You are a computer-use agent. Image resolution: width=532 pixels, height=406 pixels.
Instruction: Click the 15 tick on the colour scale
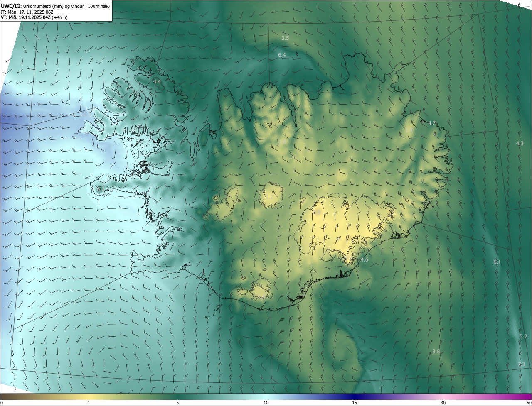(355, 403)
